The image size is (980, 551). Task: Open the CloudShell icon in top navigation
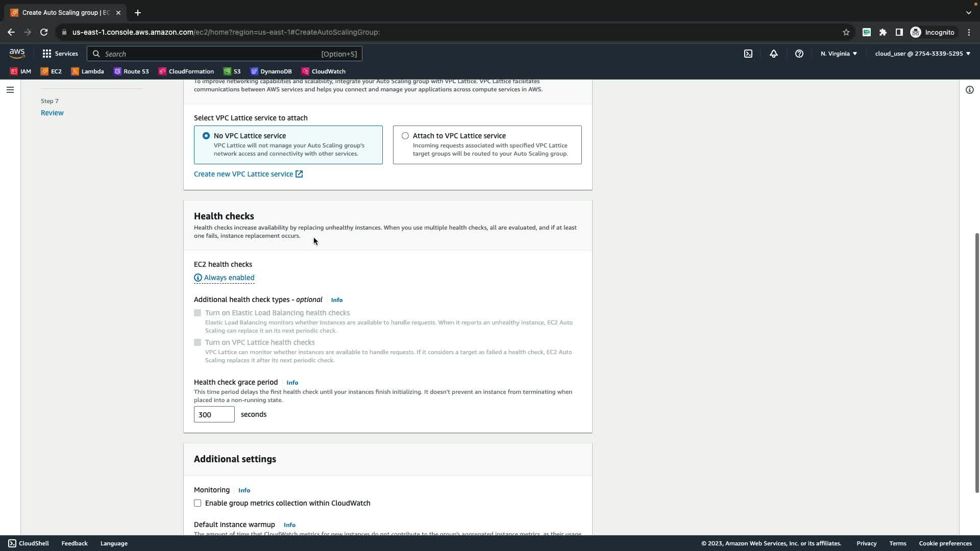[748, 54]
